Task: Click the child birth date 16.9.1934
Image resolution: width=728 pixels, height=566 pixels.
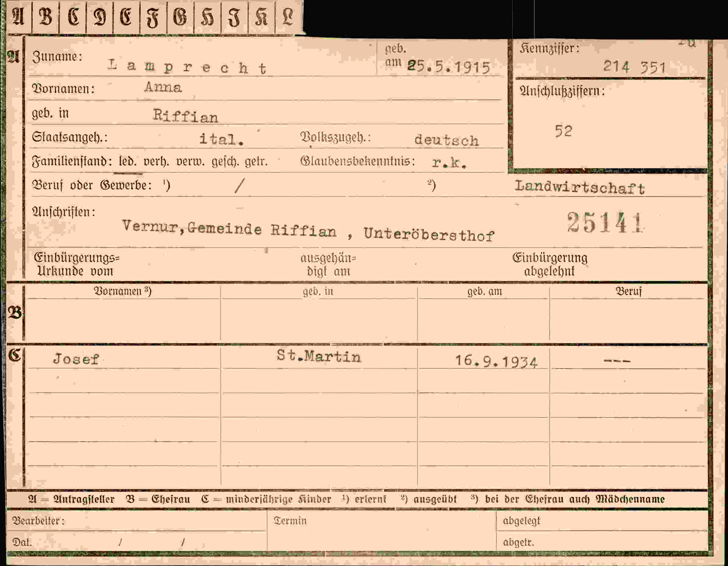Action: (496, 362)
